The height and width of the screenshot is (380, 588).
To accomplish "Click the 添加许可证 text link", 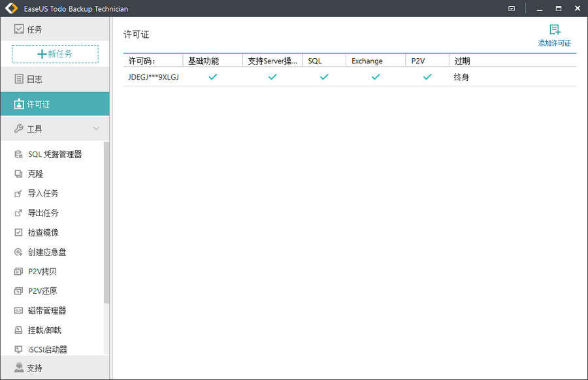I will [554, 43].
